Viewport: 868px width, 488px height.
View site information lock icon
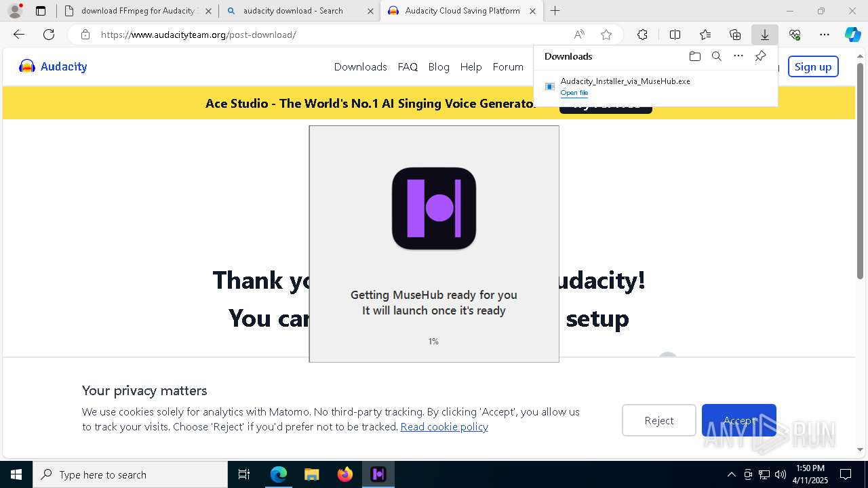coord(85,35)
